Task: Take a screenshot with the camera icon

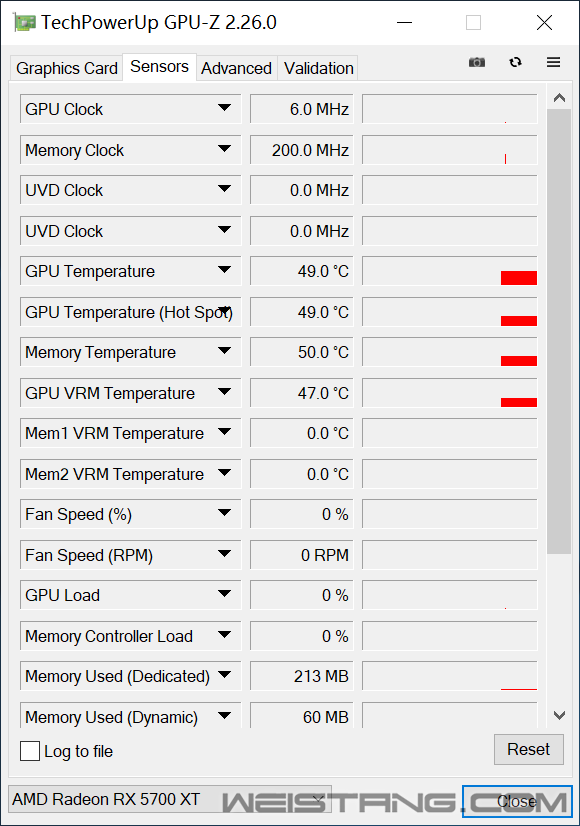Action: click(477, 62)
